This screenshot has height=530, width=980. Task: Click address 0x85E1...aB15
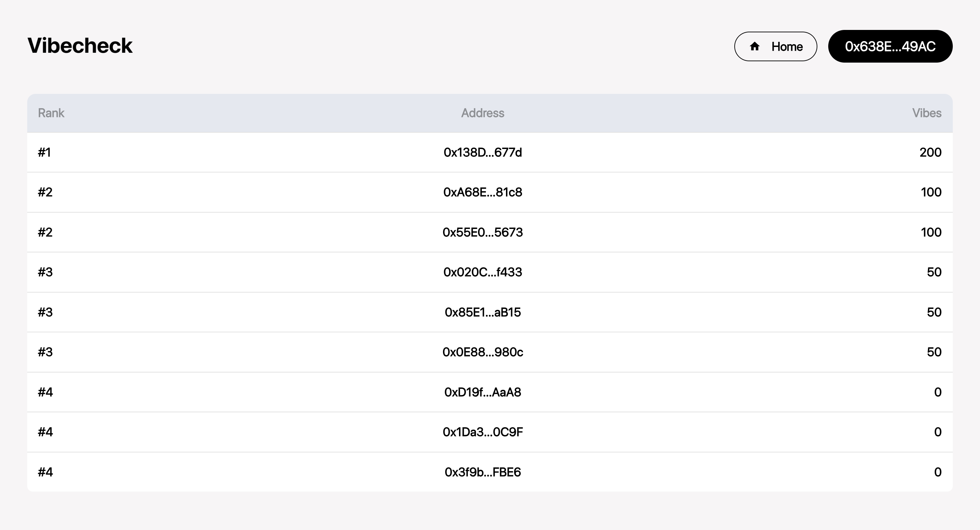(x=483, y=312)
